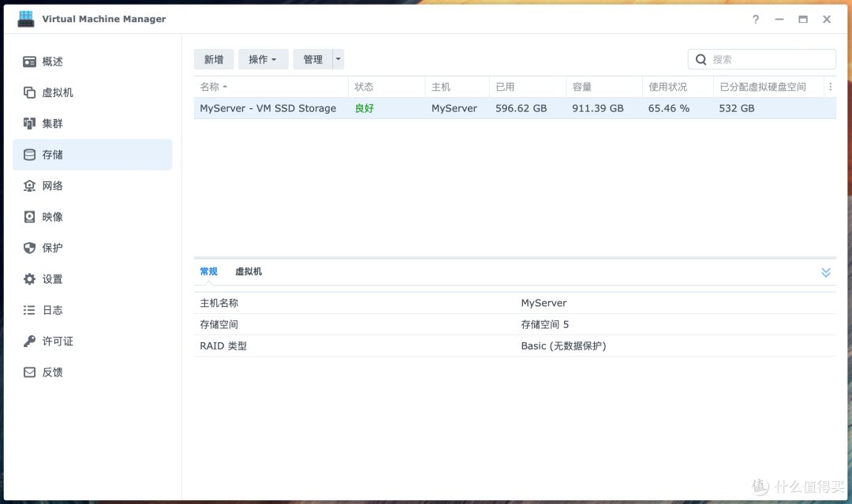Image resolution: width=852 pixels, height=504 pixels.
Task: Open the 操作 actions dropdown
Action: [263, 59]
